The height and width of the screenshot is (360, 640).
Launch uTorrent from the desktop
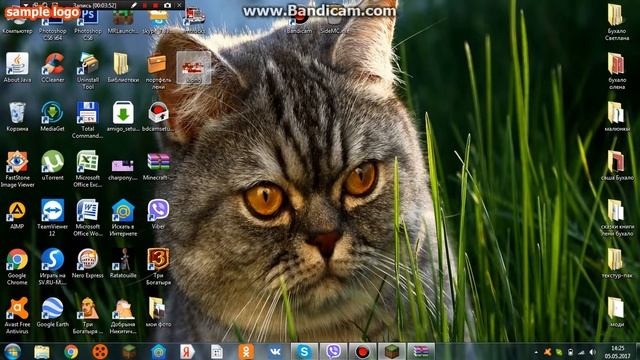53,166
